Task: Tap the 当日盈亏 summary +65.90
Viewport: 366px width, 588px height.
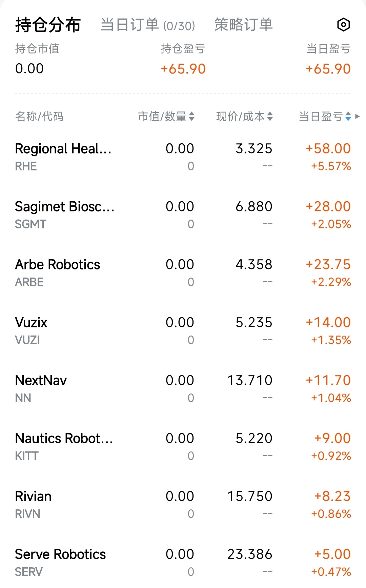Action: pos(328,69)
